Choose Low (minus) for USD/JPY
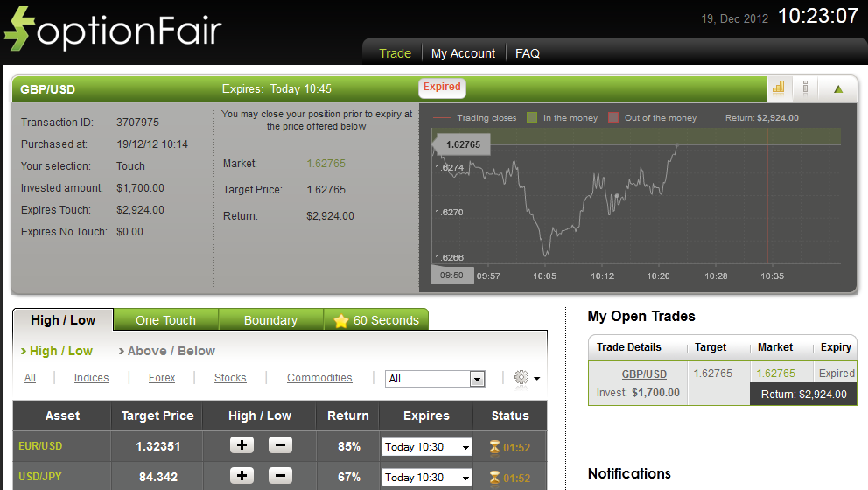 click(280, 476)
